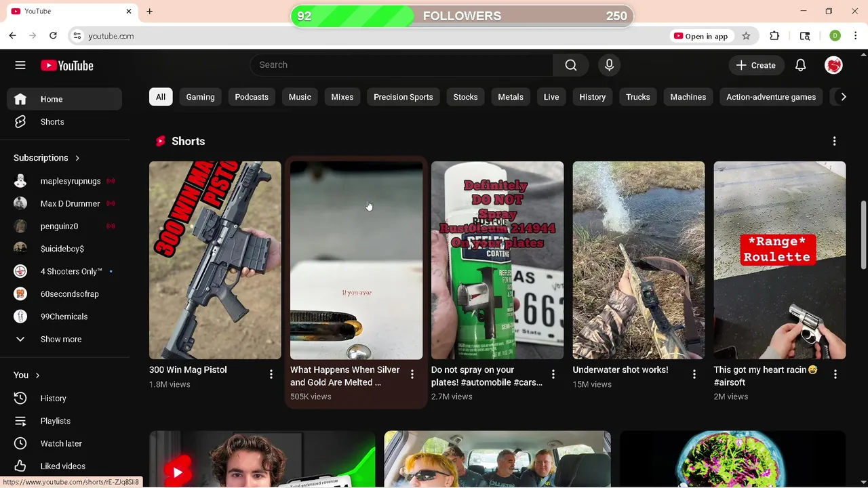Expand the Subscriptions section chevron
The width and height of the screenshot is (868, 488).
[x=77, y=158]
